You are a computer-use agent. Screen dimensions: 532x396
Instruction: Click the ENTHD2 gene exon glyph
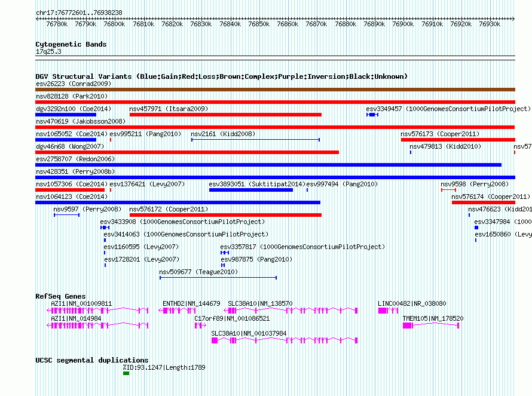[177, 311]
